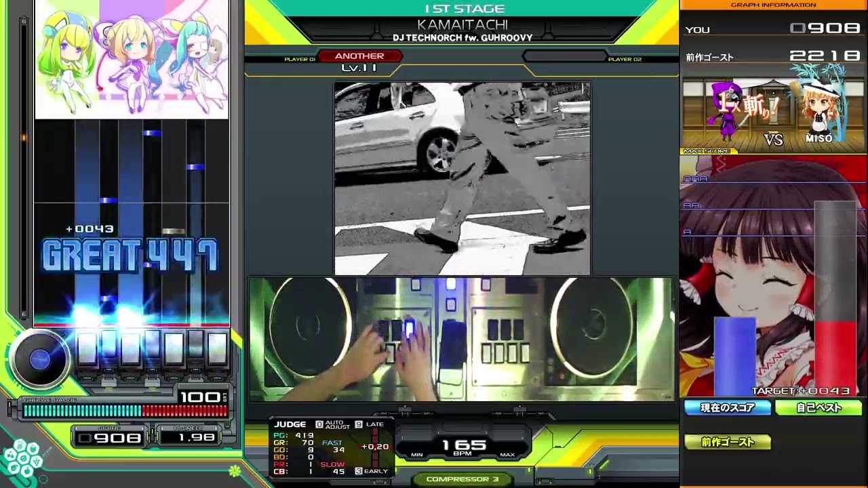
Task: Click the blue current score graph bar
Action: 734,357
